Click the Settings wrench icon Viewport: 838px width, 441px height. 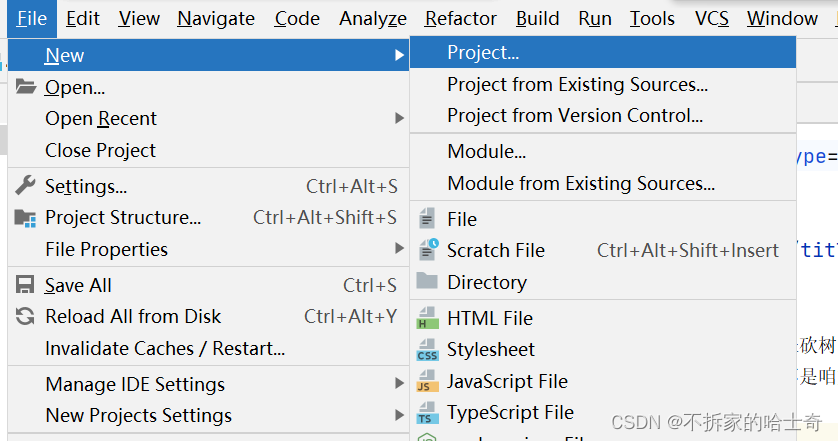point(26,185)
